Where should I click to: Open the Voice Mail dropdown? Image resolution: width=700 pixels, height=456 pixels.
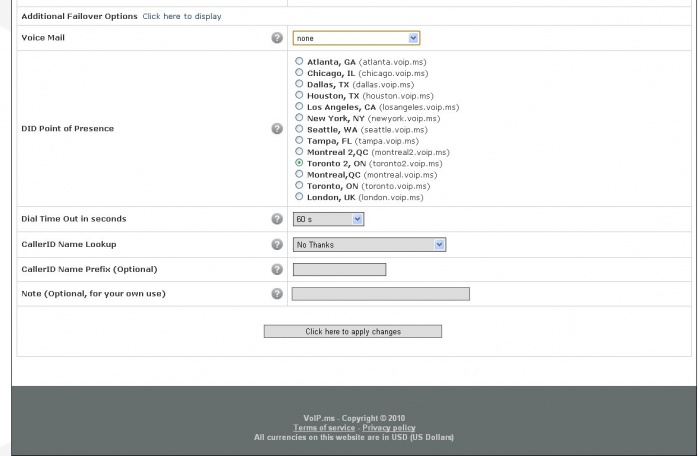pos(356,38)
